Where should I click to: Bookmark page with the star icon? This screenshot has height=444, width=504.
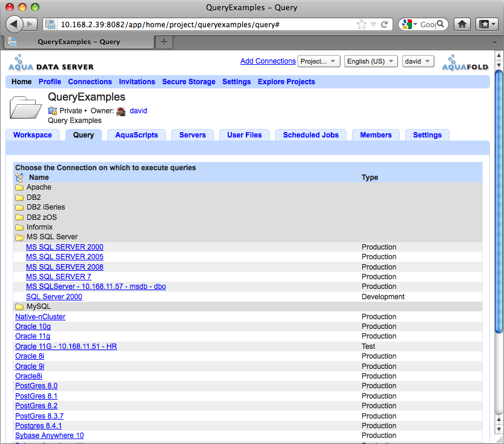(362, 24)
